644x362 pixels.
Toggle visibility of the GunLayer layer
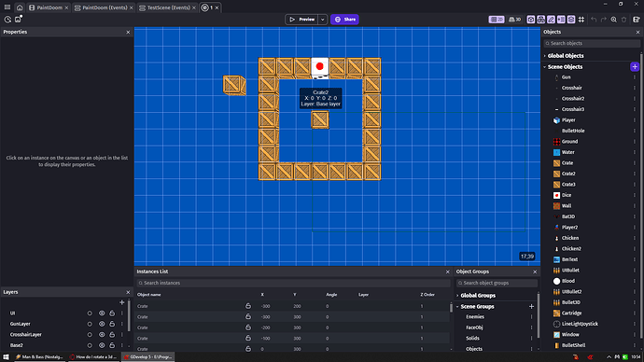coord(102,324)
